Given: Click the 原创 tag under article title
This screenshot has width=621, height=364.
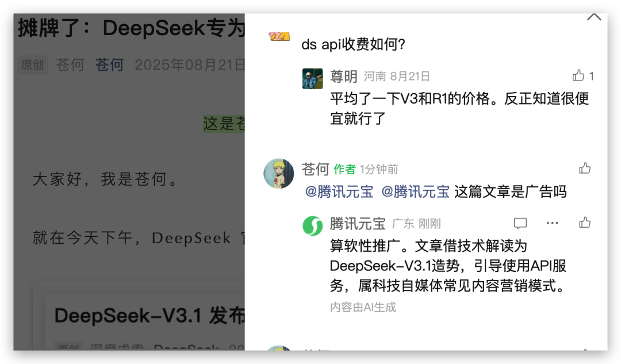Looking at the screenshot, I should point(32,64).
